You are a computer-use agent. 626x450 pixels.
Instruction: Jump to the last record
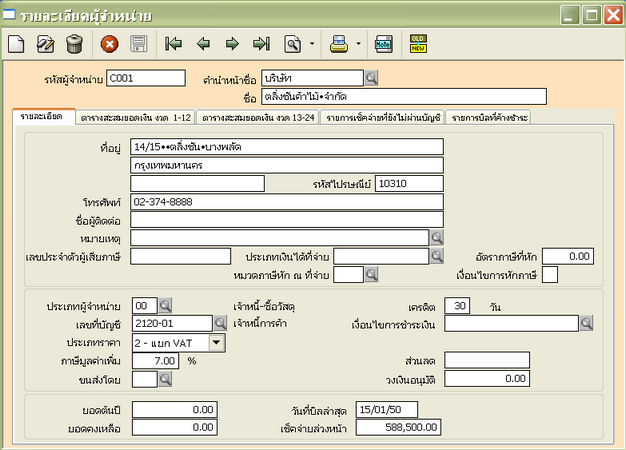click(261, 43)
